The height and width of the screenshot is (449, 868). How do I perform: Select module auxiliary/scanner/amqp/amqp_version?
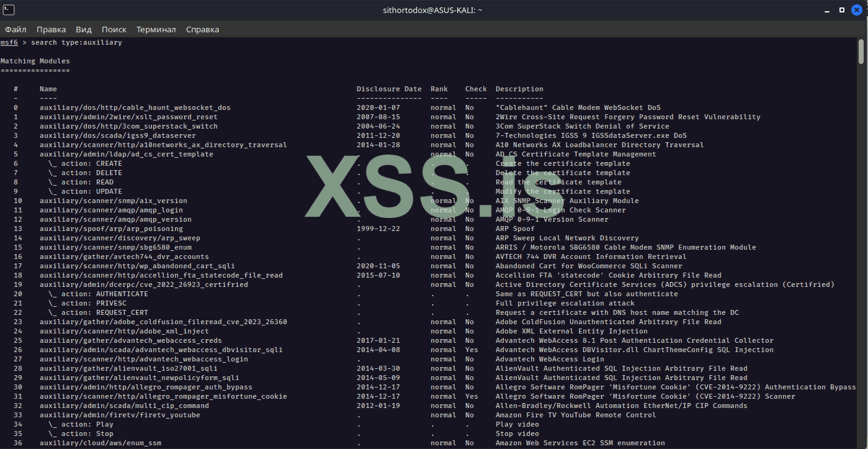[x=115, y=219]
